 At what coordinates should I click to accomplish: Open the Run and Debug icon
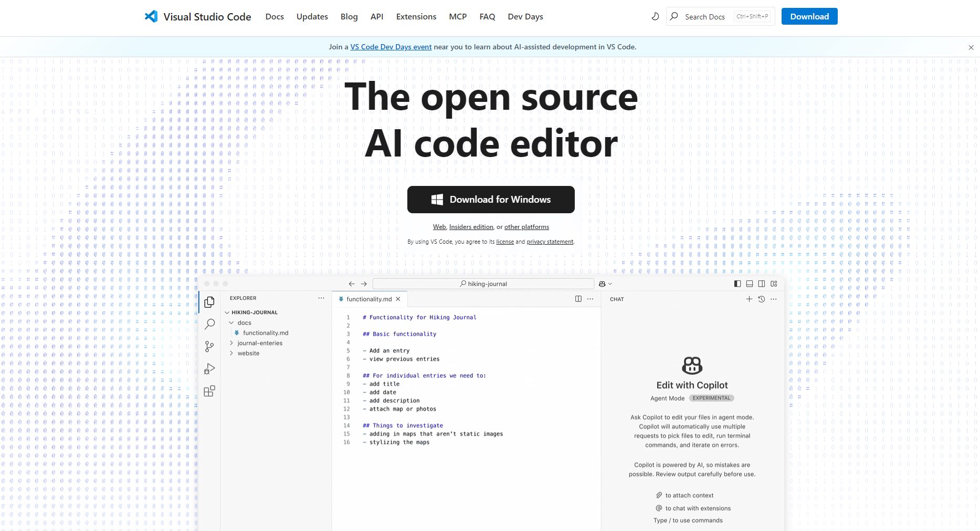coord(209,369)
